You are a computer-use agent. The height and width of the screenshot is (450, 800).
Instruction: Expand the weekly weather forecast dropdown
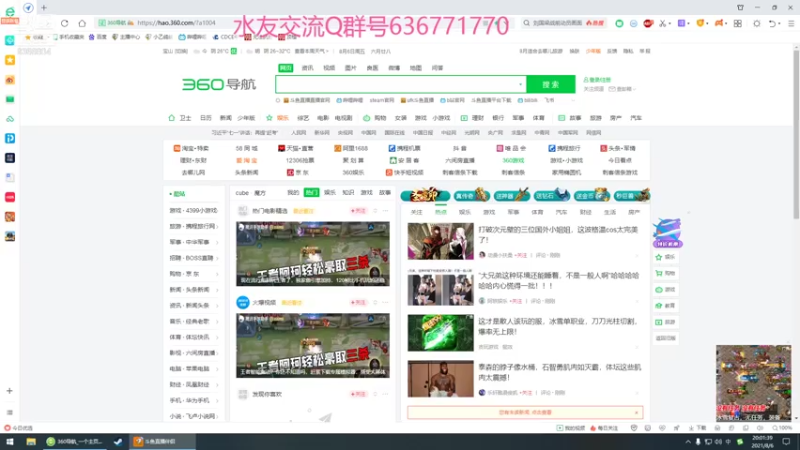point(311,51)
